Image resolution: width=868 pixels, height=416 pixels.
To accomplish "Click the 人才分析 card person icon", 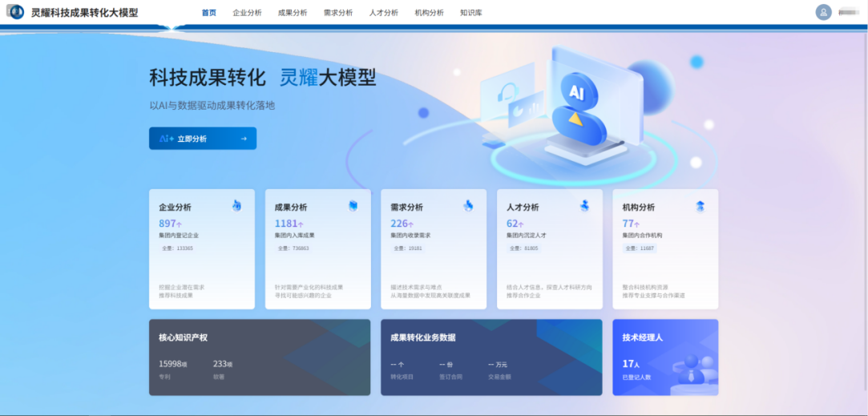I will (584, 206).
